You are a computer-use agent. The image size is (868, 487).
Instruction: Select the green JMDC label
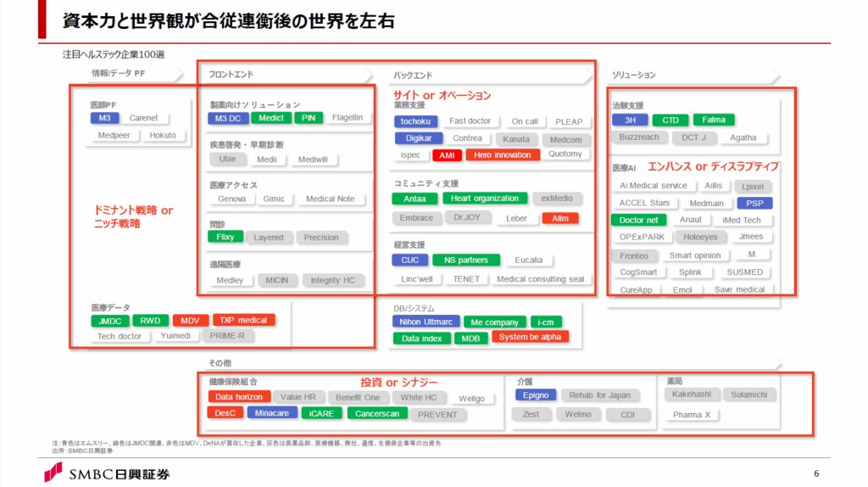click(x=109, y=321)
